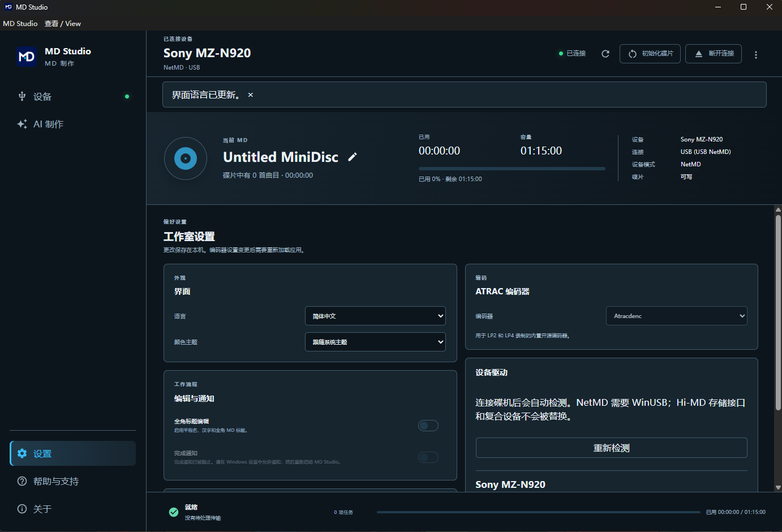Edit the Untitled MiniDisc title with pencil
This screenshot has width=782, height=532.
pyautogui.click(x=353, y=157)
